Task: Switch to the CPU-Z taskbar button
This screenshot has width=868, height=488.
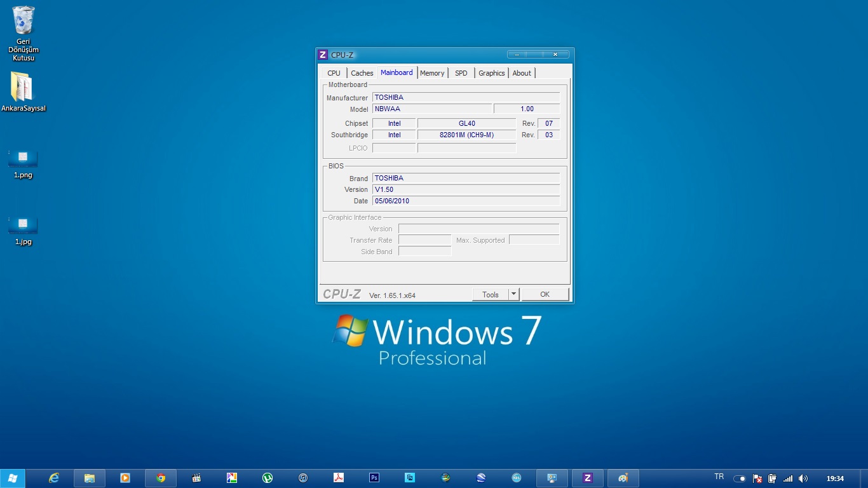Action: (x=588, y=478)
